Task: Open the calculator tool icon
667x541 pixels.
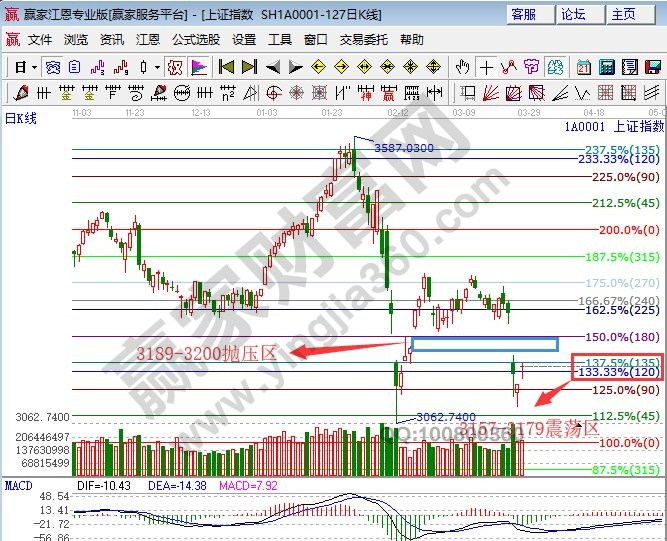Action: pyautogui.click(x=606, y=68)
